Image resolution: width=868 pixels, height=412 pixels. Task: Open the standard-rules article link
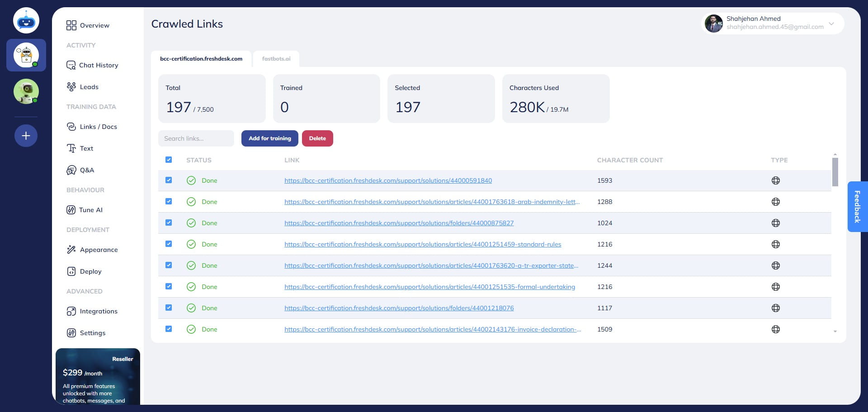coord(423,244)
